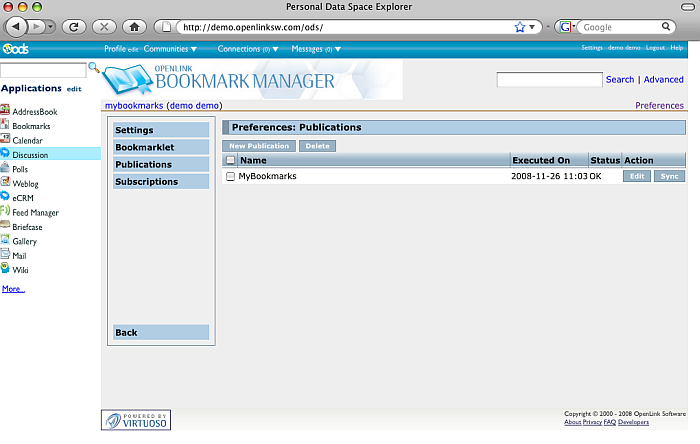The image size is (700, 444).
Task: Click the Briefcase application icon
Action: (5, 226)
